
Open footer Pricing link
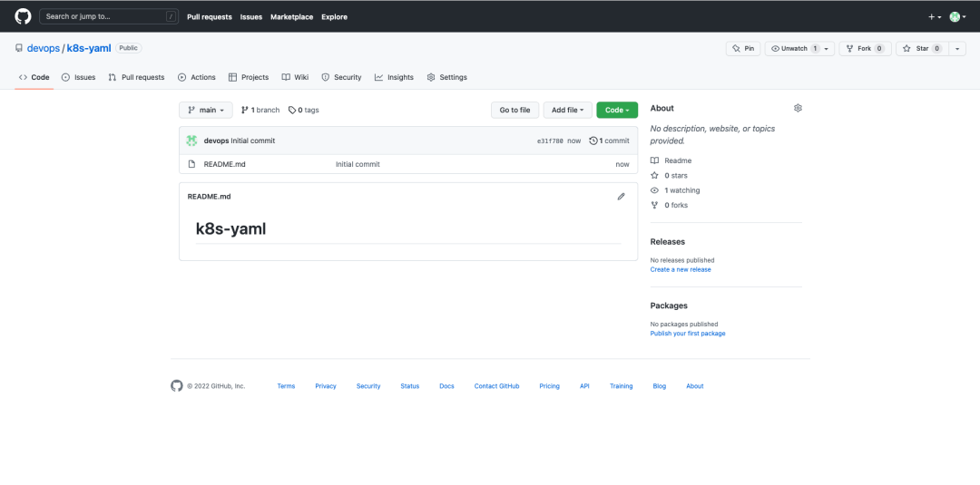coord(549,386)
